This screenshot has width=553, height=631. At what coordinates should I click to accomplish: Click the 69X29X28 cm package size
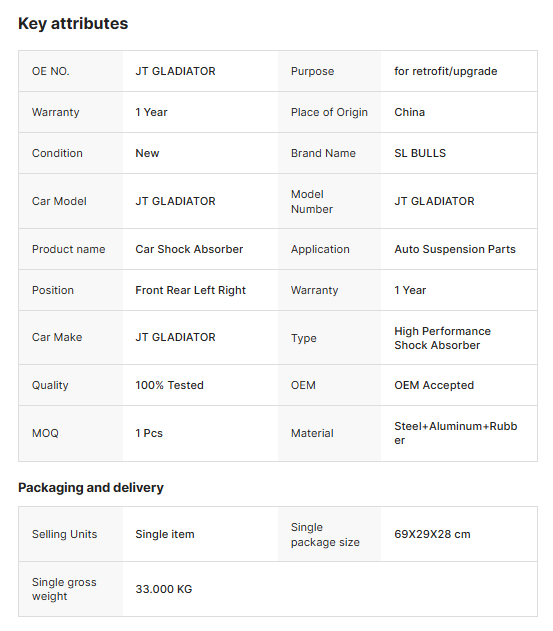click(x=432, y=534)
